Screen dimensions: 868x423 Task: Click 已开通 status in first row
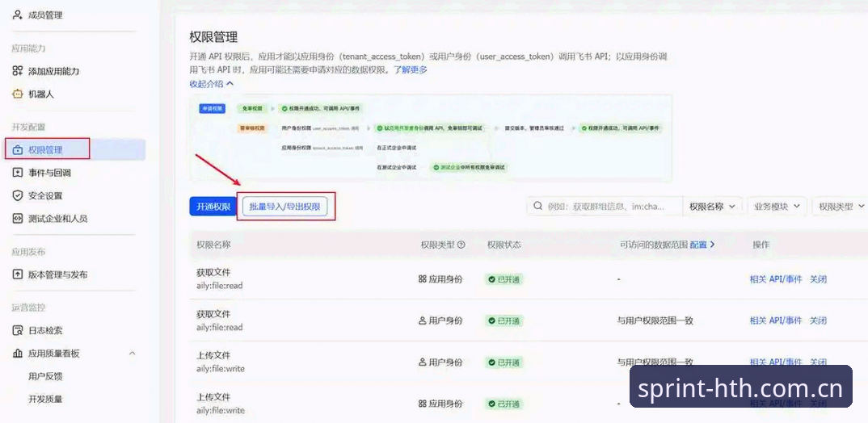coord(504,280)
